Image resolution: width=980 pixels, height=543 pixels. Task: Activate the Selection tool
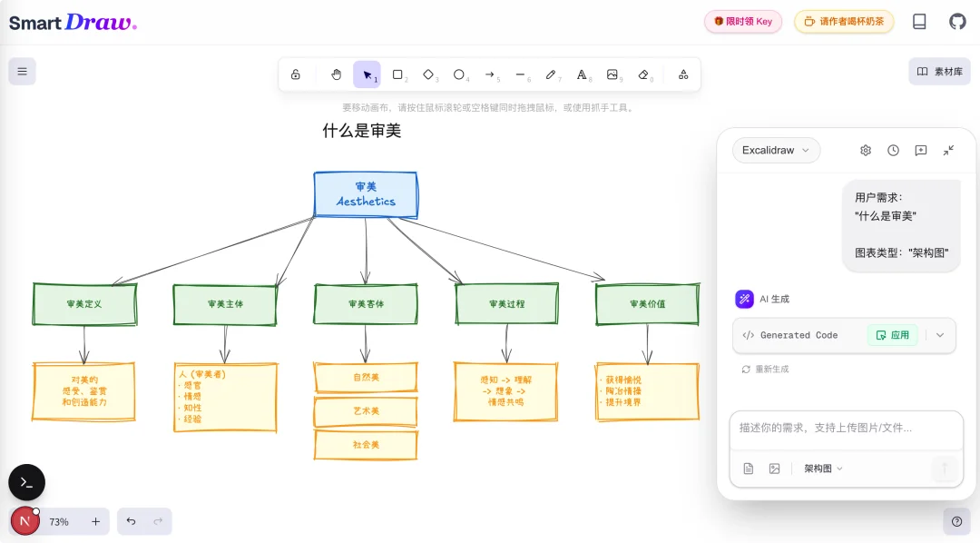coord(367,74)
